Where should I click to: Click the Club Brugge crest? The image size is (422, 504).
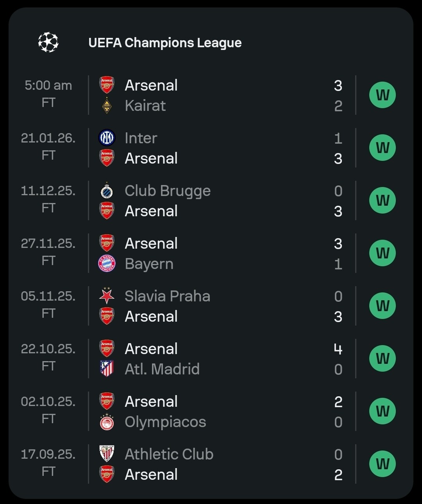pyautogui.click(x=107, y=191)
